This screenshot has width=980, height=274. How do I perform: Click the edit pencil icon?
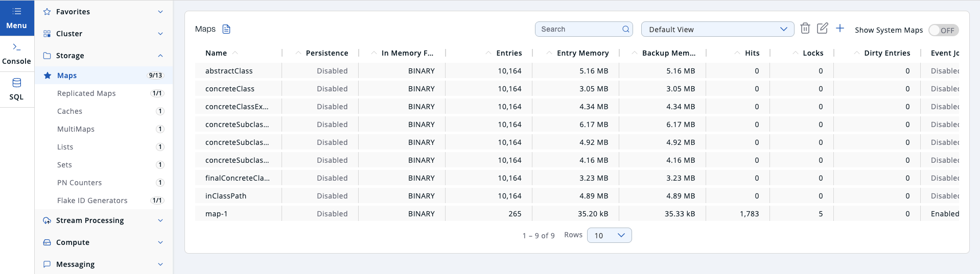pos(822,29)
